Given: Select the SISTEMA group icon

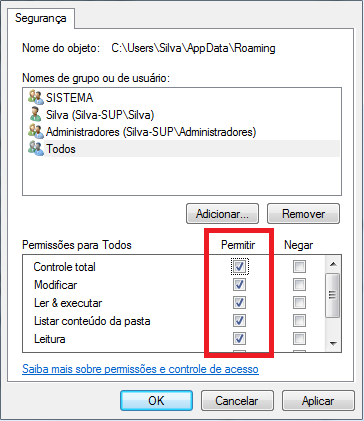Looking at the screenshot, I should (x=36, y=98).
